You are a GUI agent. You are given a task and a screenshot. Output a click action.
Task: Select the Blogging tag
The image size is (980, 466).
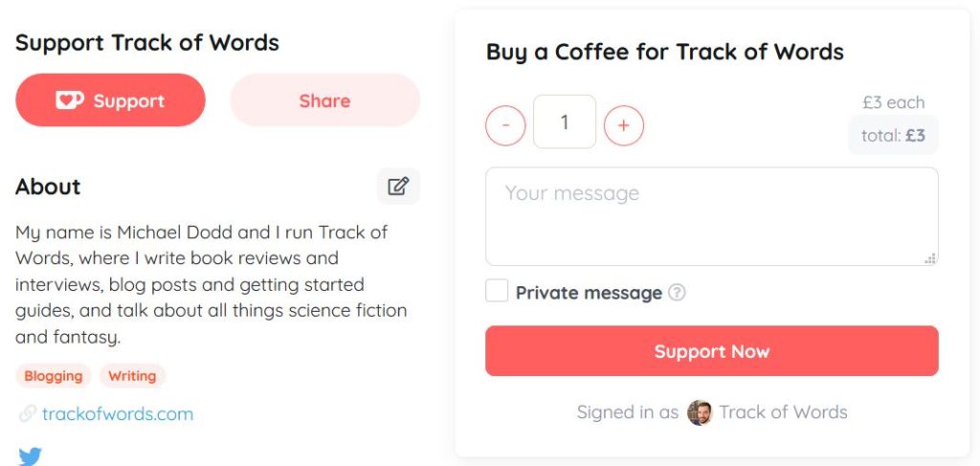(54, 376)
